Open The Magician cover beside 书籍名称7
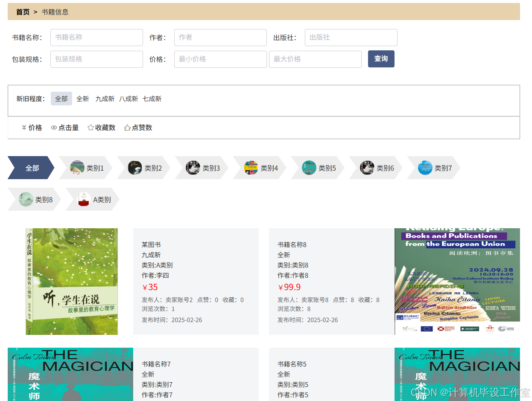Screen dimensions: 532x401 point(70,374)
